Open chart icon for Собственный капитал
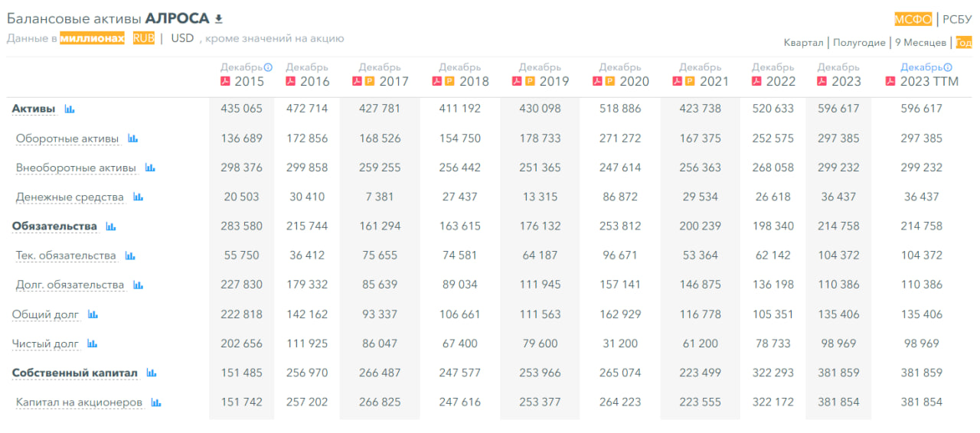Viewport: 980px width, 433px height. click(x=152, y=373)
